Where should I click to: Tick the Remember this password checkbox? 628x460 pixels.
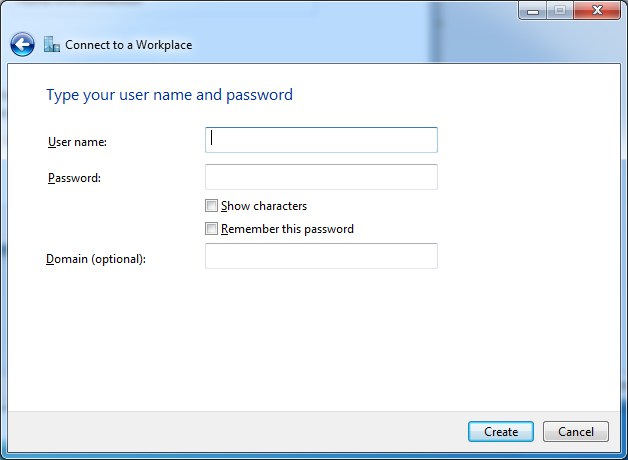[211, 229]
